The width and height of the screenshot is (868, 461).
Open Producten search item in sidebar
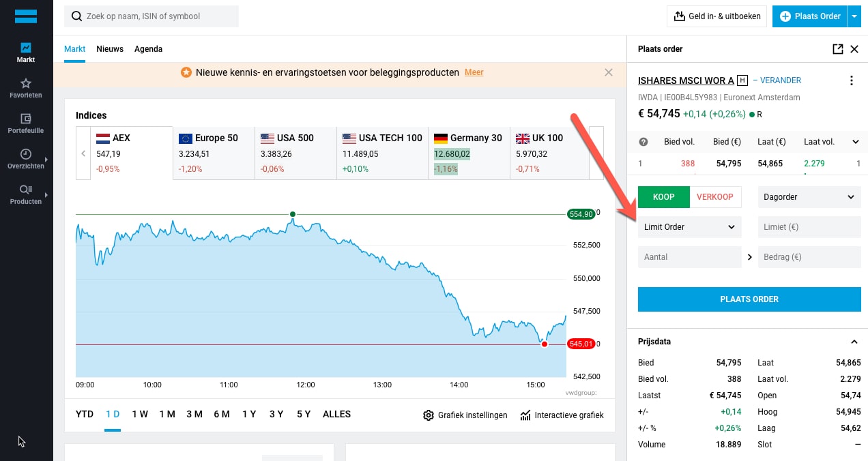click(26, 194)
